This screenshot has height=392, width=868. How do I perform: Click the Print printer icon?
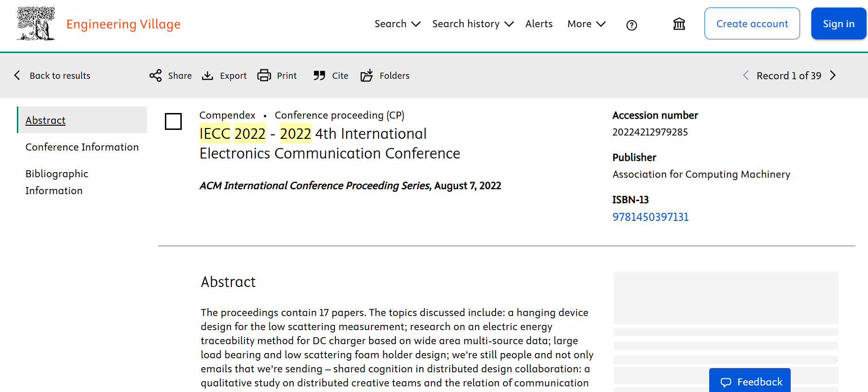264,75
